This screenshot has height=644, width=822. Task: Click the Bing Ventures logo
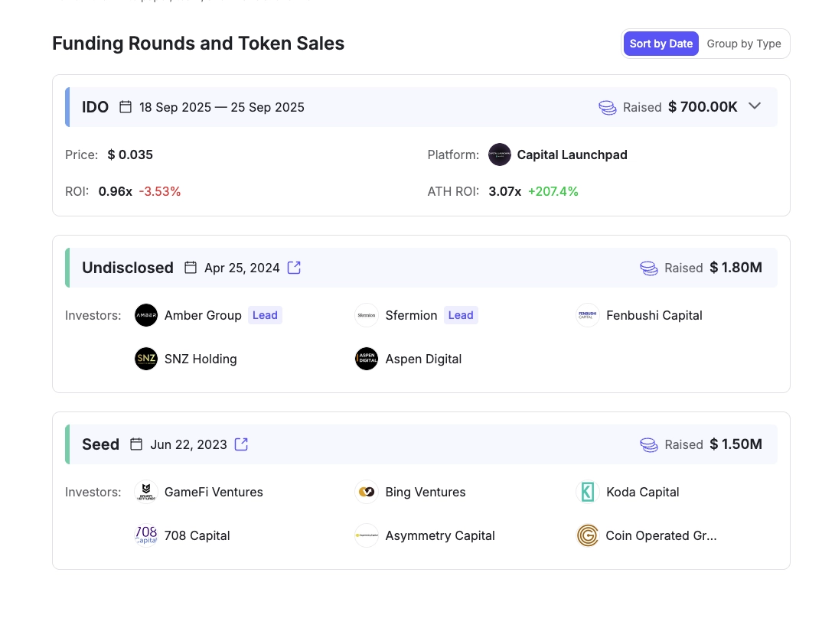pos(367,492)
